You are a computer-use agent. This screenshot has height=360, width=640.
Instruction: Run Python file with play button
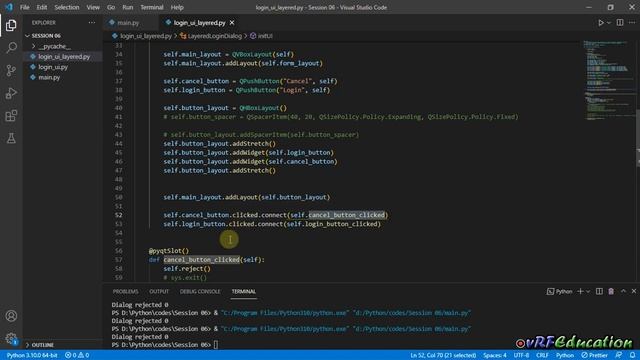tap(601, 23)
